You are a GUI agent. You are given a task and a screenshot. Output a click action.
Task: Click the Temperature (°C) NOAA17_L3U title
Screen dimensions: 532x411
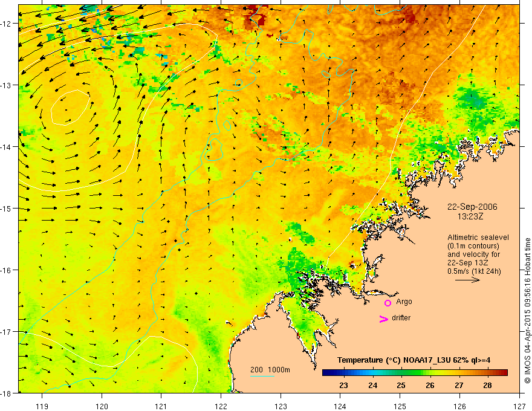tap(414, 360)
